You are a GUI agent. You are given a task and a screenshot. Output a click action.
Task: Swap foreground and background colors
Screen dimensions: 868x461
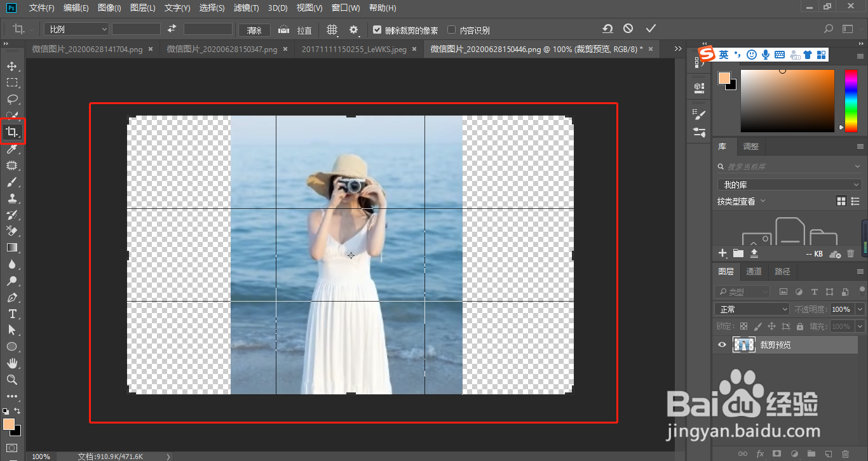(x=17, y=411)
